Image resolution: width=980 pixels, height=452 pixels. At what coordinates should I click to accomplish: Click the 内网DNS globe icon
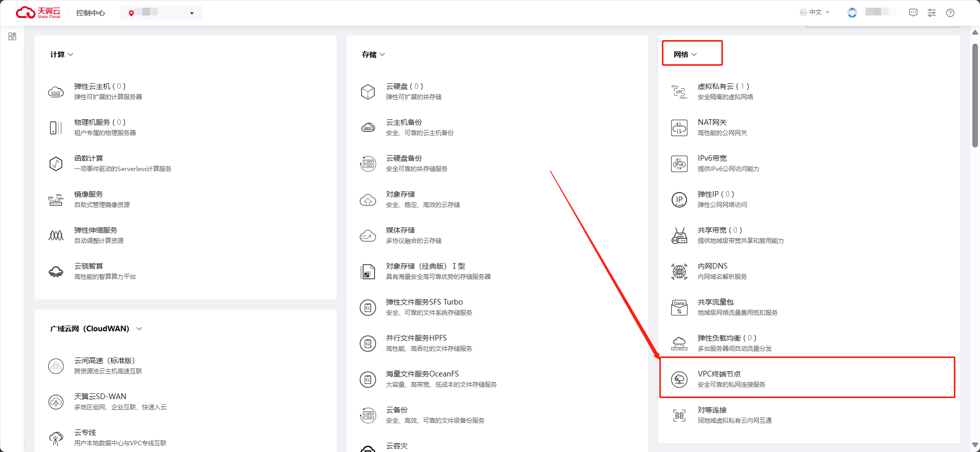click(x=679, y=272)
